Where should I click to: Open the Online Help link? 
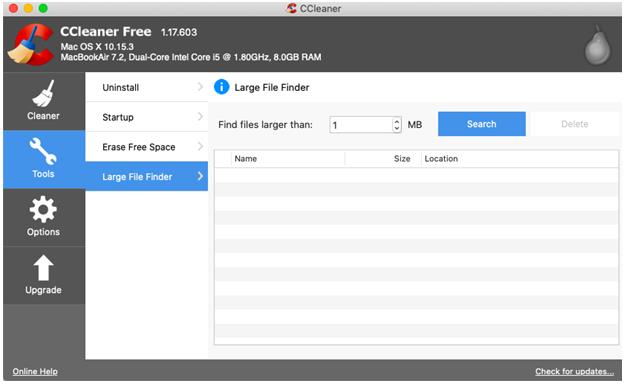tap(35, 371)
